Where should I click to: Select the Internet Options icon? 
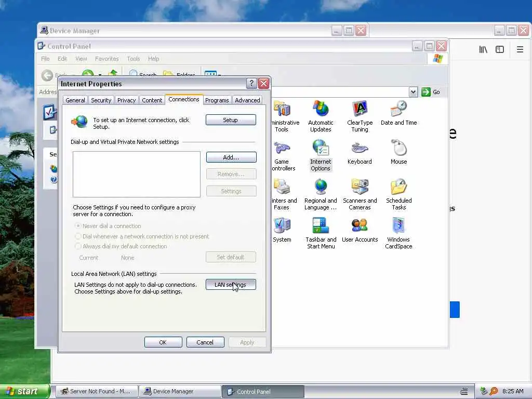[320, 155]
